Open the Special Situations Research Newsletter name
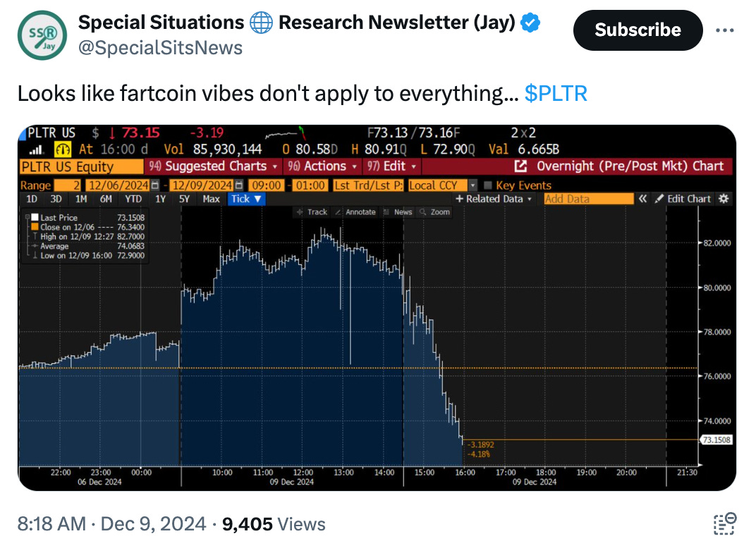 [297, 23]
